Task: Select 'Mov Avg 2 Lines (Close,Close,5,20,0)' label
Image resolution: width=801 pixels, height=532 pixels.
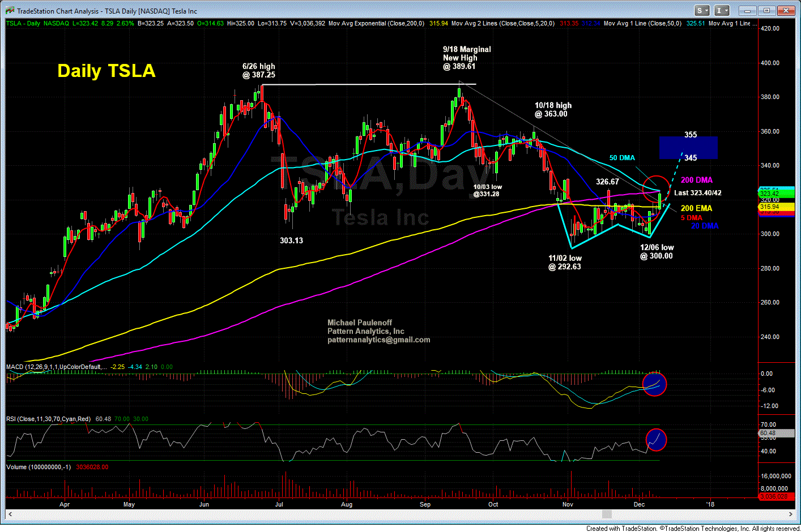Action: 503,23
